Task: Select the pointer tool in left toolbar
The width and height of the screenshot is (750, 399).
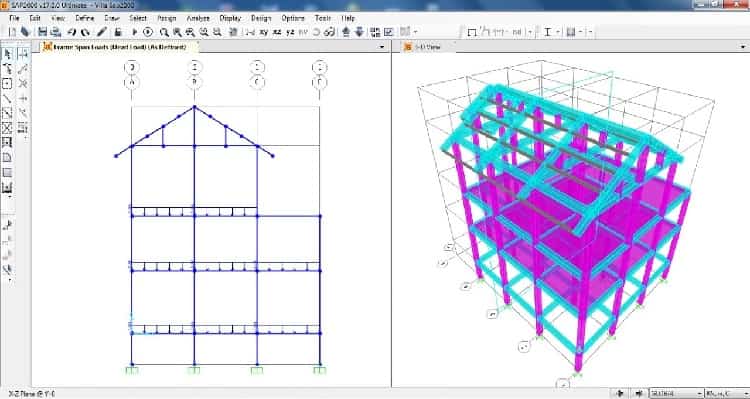Action: click(x=7, y=54)
